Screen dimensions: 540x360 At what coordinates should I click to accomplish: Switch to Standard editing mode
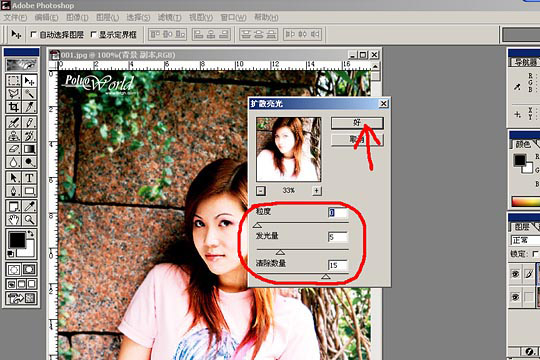click(14, 269)
